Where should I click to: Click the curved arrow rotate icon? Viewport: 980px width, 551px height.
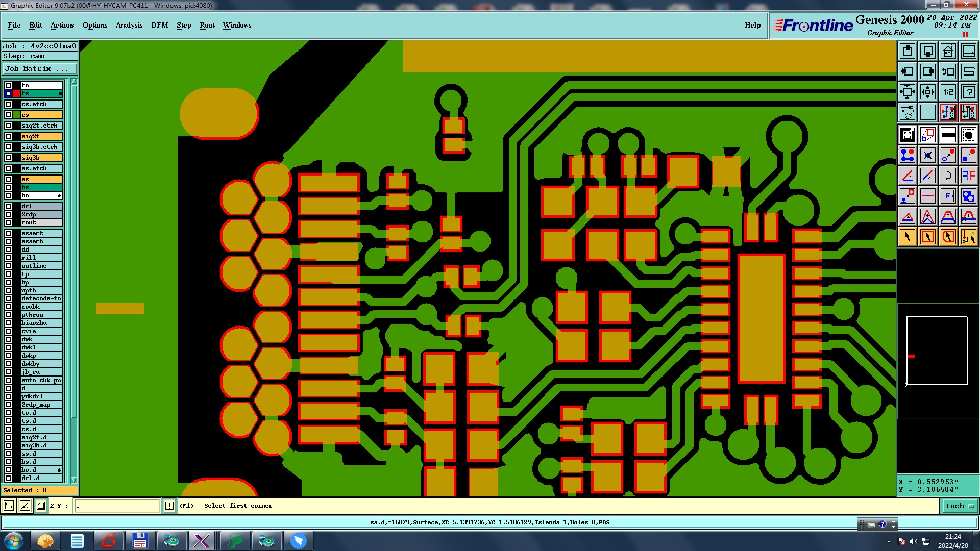948,176
